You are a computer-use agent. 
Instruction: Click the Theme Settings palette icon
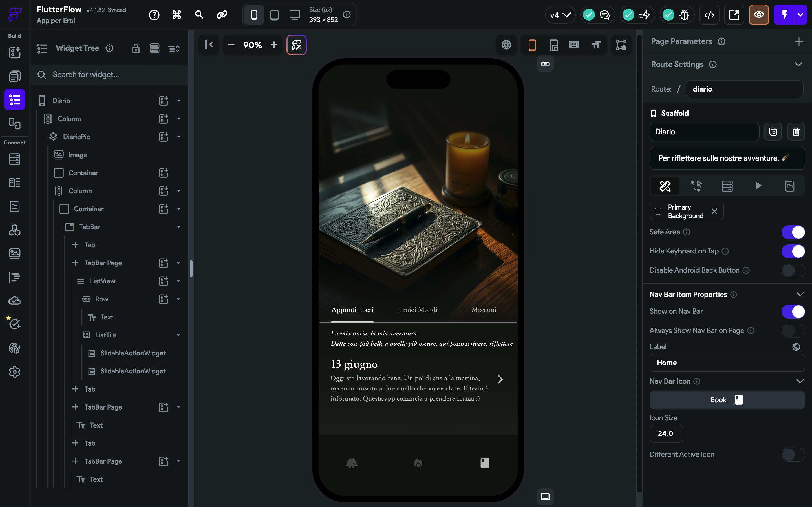[14, 348]
